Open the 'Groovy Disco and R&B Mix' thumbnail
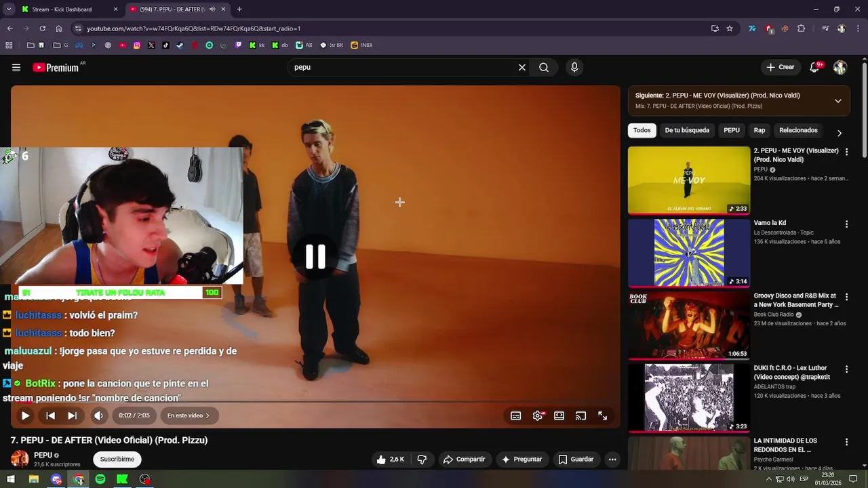 click(689, 325)
